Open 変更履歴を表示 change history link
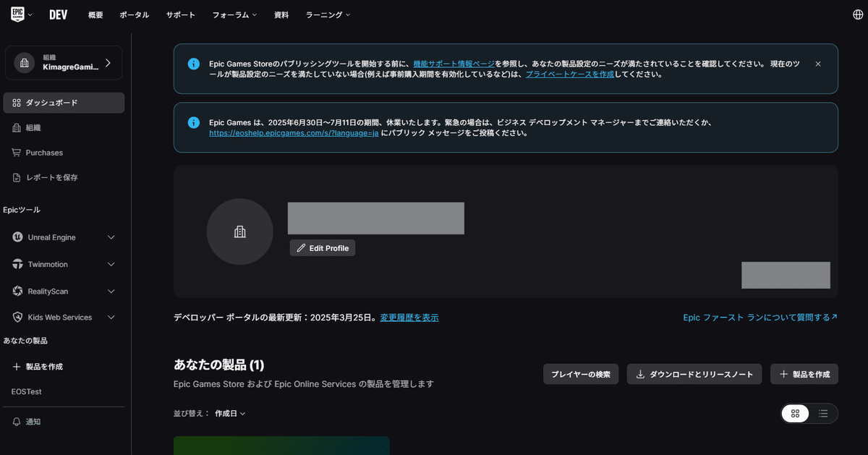The height and width of the screenshot is (455, 868). coord(409,317)
